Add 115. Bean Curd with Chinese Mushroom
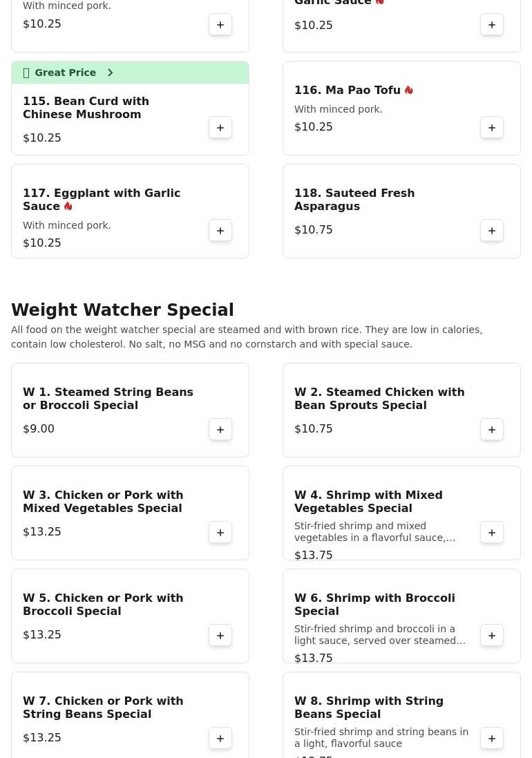 (x=220, y=128)
